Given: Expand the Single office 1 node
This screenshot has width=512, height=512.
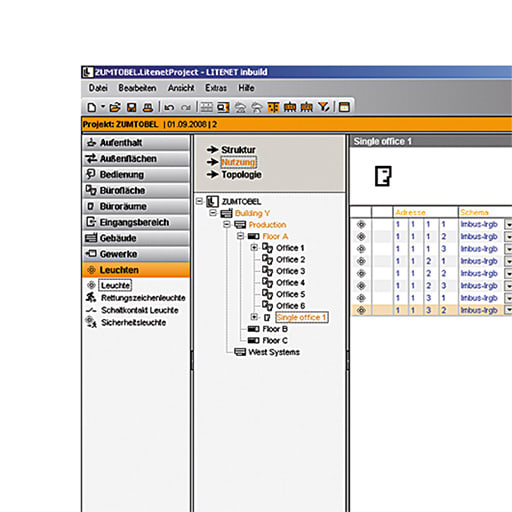Looking at the screenshot, I should point(254,317).
